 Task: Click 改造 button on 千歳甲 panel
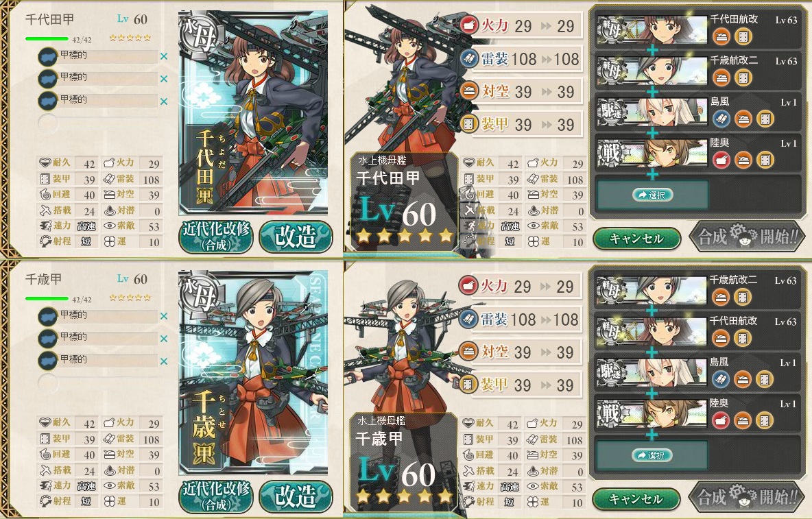[x=296, y=496]
